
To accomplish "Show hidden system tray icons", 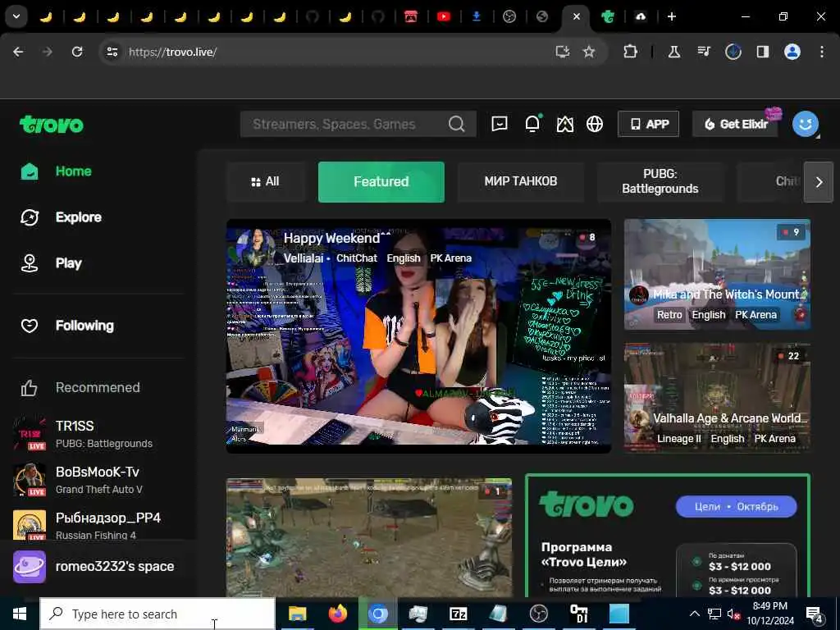I will [x=694, y=614].
